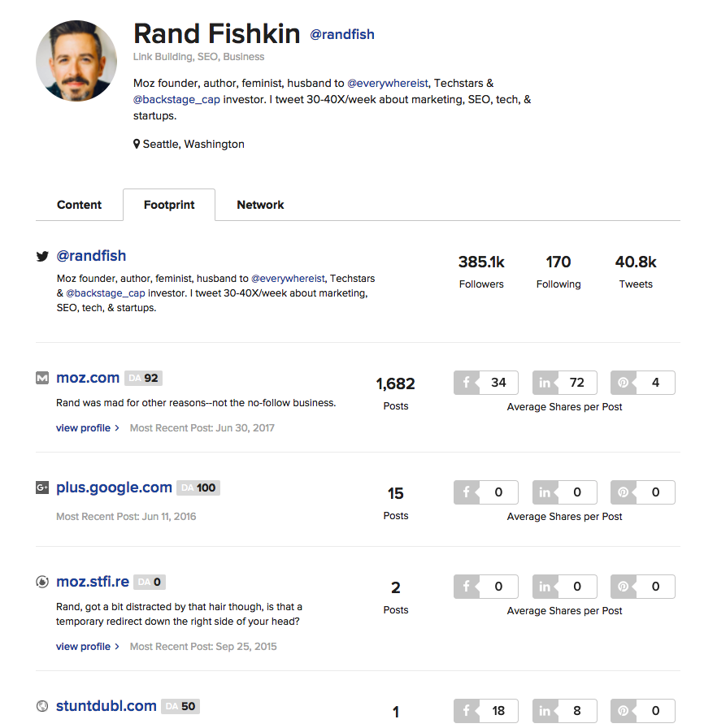
Task: Open the plus.google.com domain link
Action: 115,487
